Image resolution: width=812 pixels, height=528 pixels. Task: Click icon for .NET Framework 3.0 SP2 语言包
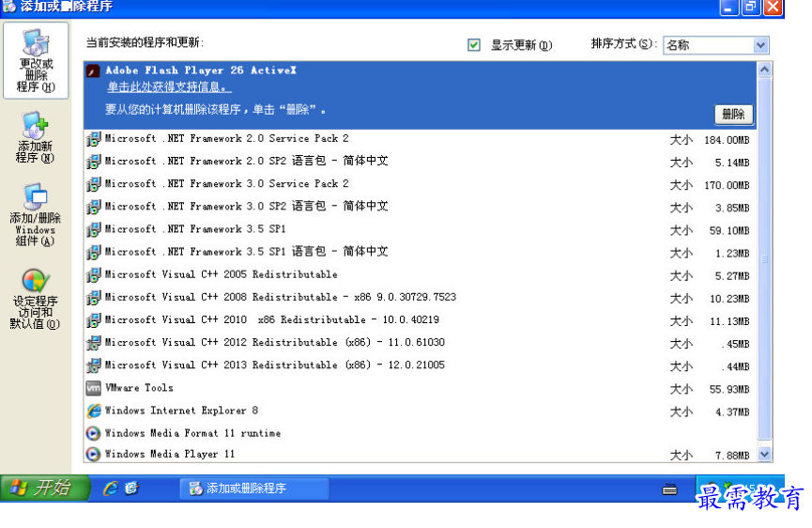click(93, 207)
